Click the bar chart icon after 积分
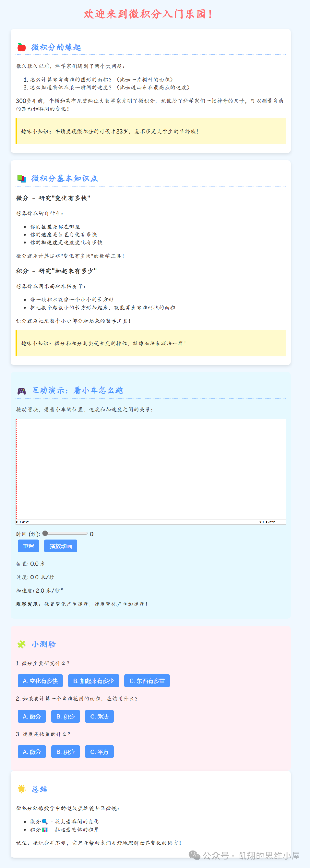This screenshot has height=868, width=310. pos(44,829)
